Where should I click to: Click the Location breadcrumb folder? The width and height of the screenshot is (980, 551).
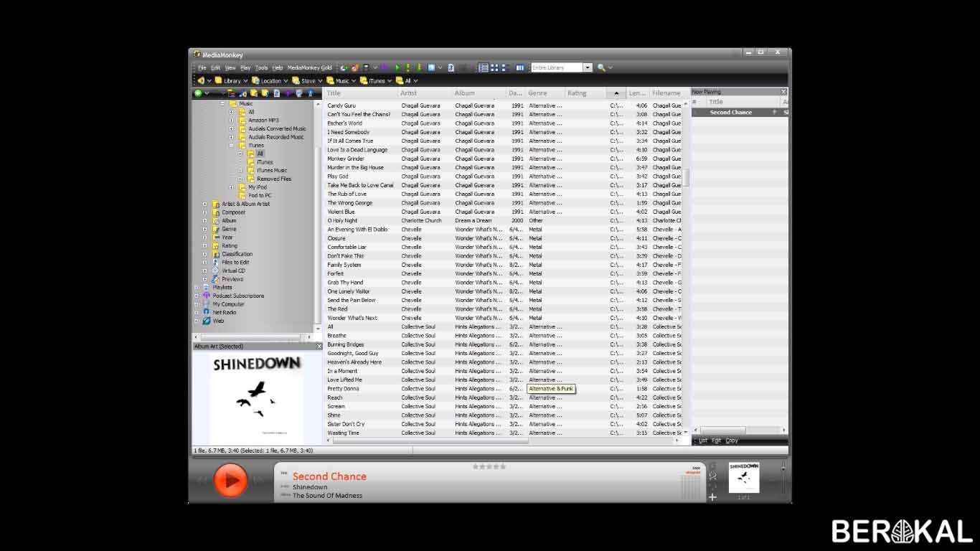tap(265, 81)
